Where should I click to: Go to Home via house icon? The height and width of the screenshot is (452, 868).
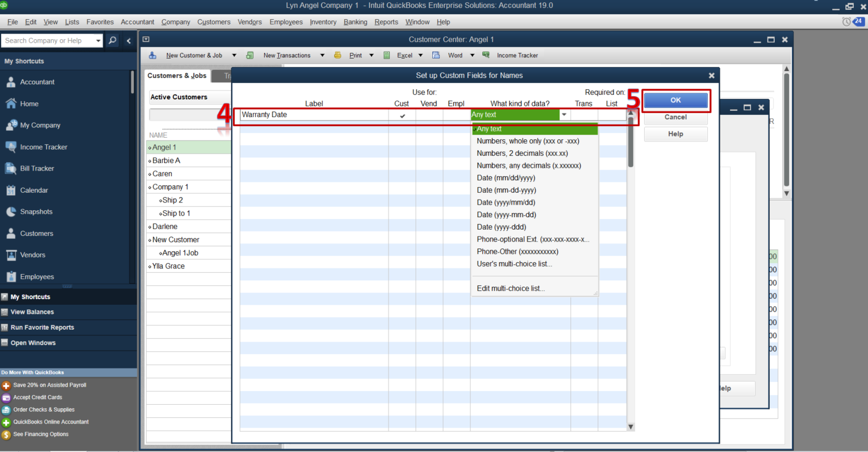(x=11, y=103)
